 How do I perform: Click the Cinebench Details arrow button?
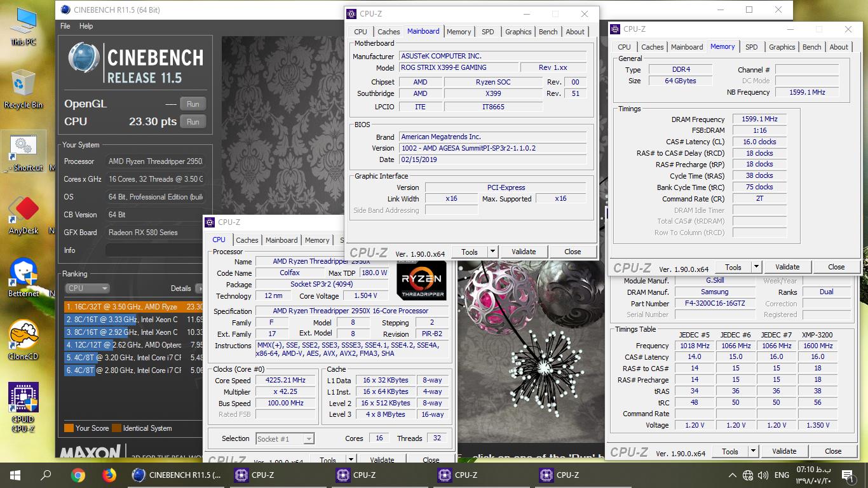tap(199, 288)
